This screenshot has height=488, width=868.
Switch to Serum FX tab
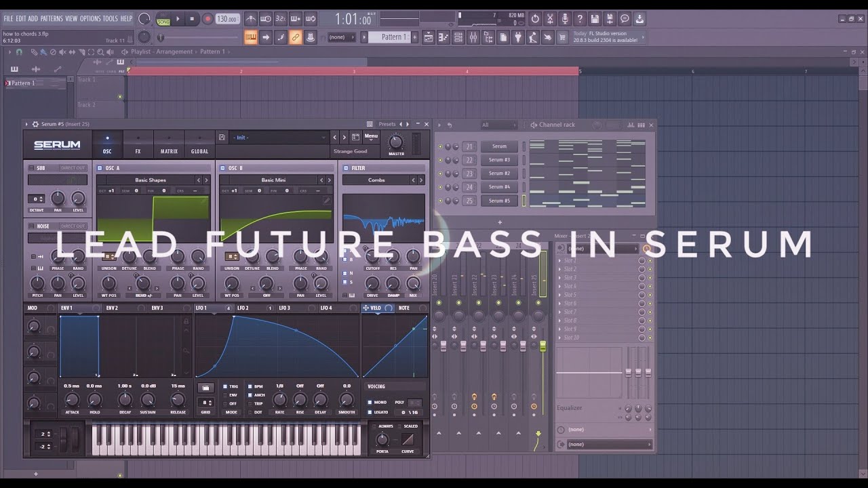pyautogui.click(x=138, y=144)
